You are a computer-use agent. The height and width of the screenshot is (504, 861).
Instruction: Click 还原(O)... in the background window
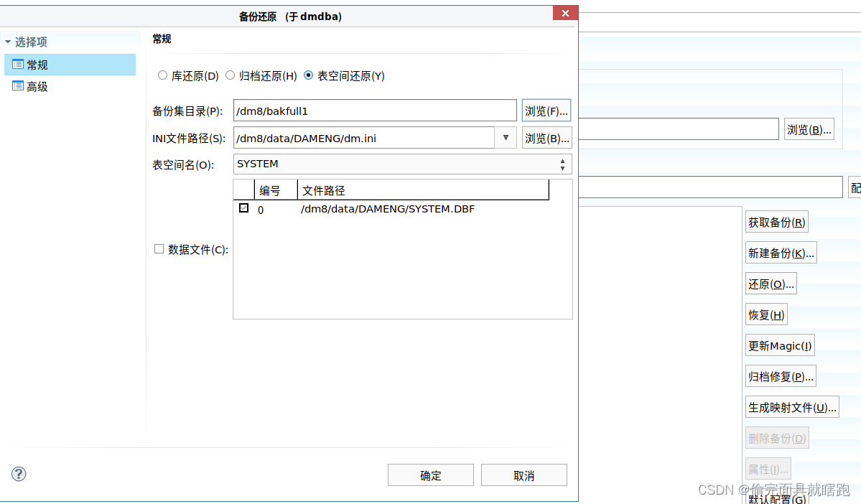tap(771, 284)
